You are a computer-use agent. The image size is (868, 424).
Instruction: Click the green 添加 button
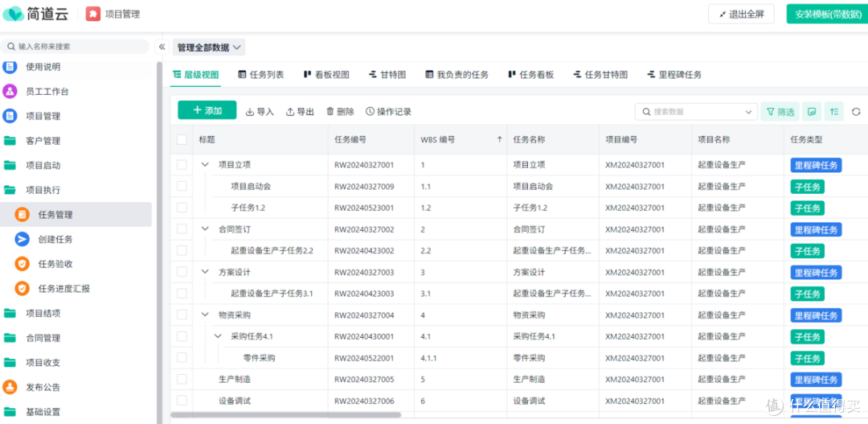coord(207,110)
